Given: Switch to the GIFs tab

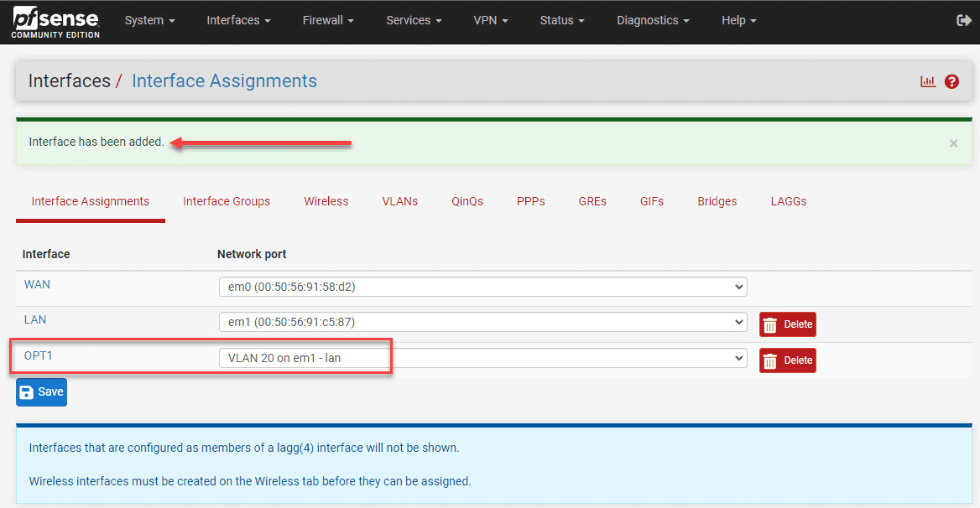Looking at the screenshot, I should point(652,201).
